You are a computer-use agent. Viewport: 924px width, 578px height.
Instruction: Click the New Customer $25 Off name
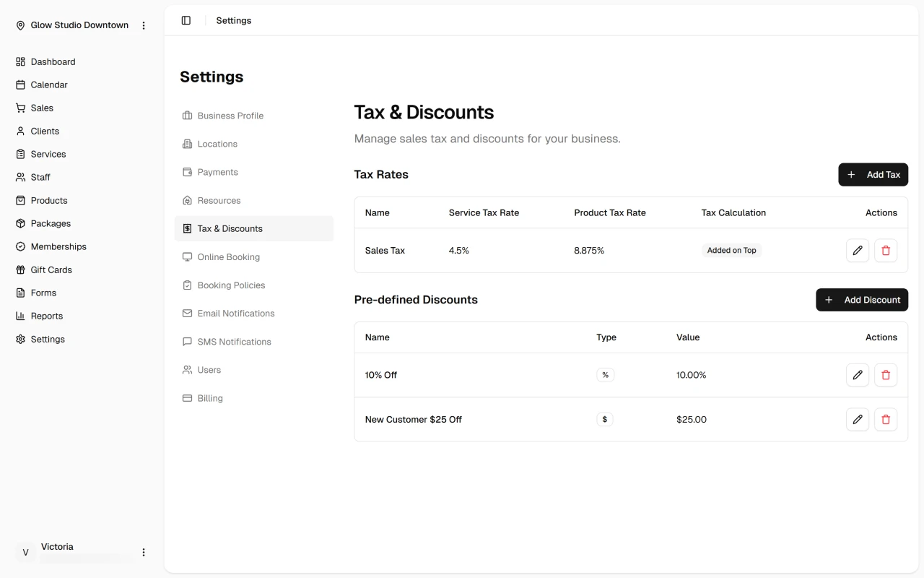tap(413, 419)
